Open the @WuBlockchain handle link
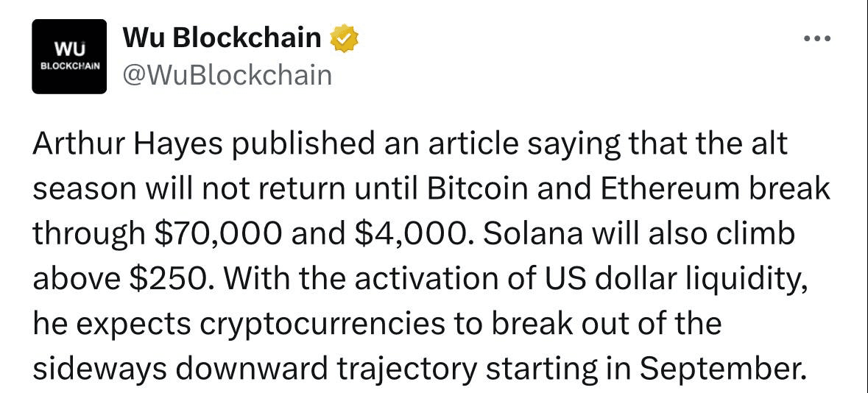868x393 pixels. 227,75
